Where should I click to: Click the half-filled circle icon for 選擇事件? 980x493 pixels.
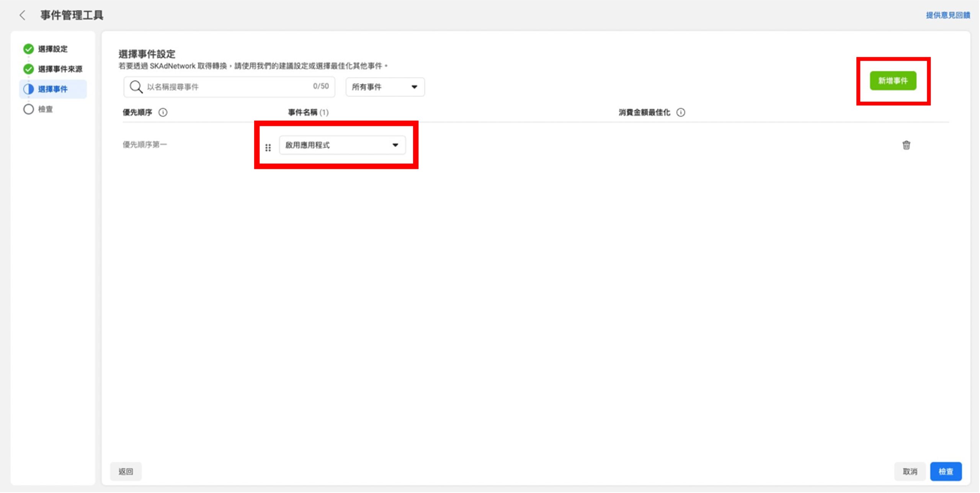click(x=28, y=89)
